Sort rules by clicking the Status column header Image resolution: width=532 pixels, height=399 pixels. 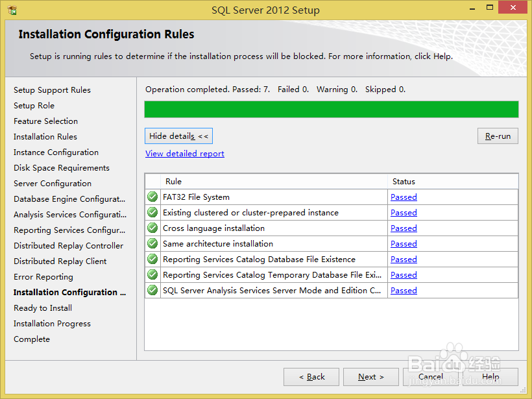click(x=404, y=181)
